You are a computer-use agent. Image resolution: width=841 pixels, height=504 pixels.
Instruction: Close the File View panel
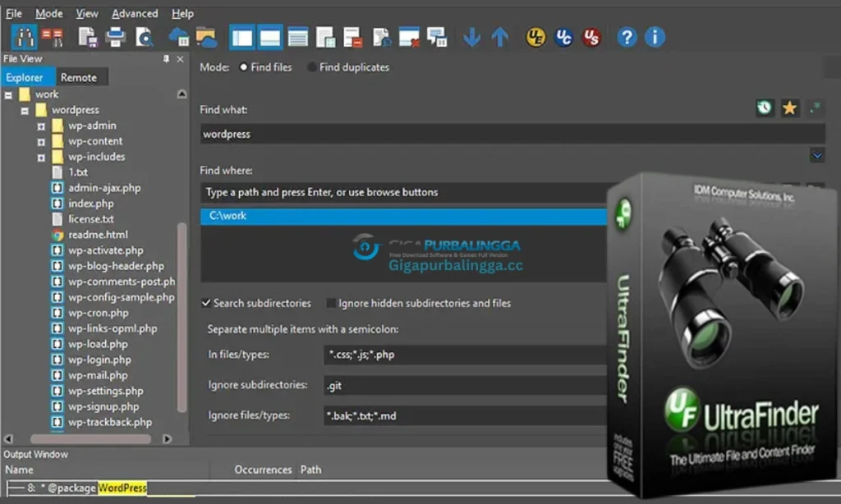click(x=180, y=59)
